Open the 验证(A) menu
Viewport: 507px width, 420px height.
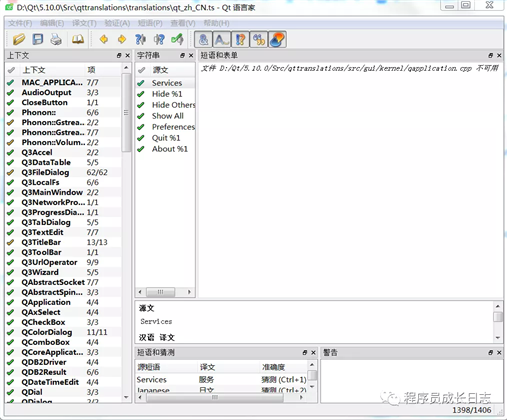(117, 23)
